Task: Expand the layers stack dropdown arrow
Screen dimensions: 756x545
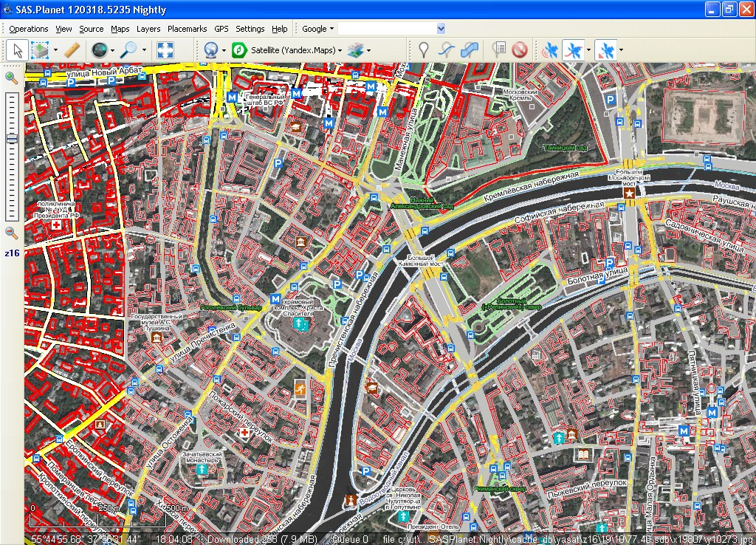Action: point(368,50)
